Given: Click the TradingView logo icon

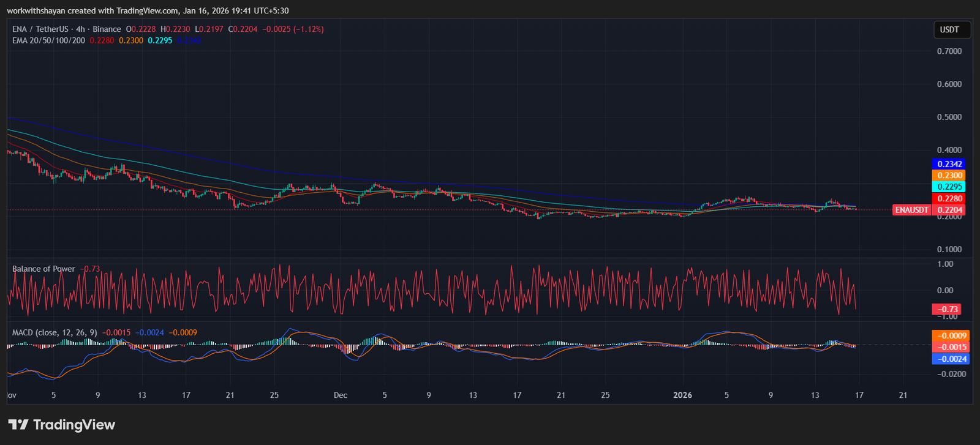Looking at the screenshot, I should pyautogui.click(x=18, y=424).
